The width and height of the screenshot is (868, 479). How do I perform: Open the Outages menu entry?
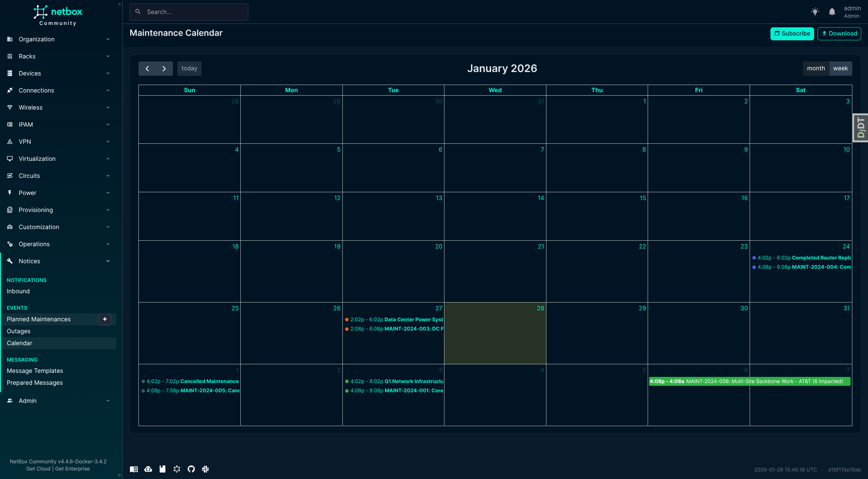pos(19,331)
